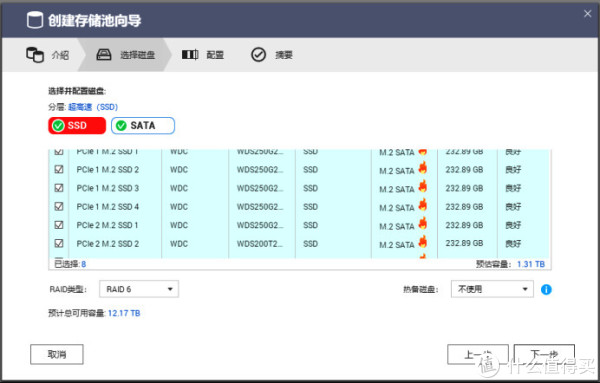Uncheck PCIe 2 M.2 SSD 2 checkbox
600x383 pixels.
(59, 243)
